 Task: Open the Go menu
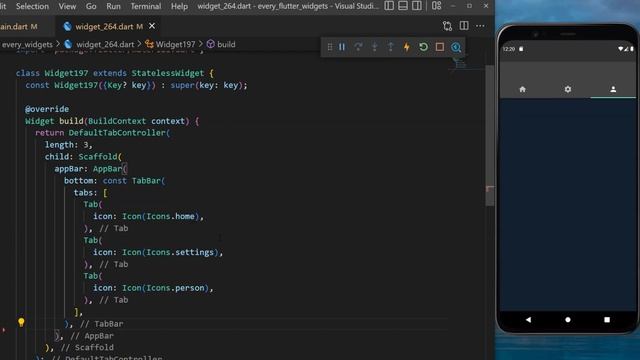tap(91, 6)
